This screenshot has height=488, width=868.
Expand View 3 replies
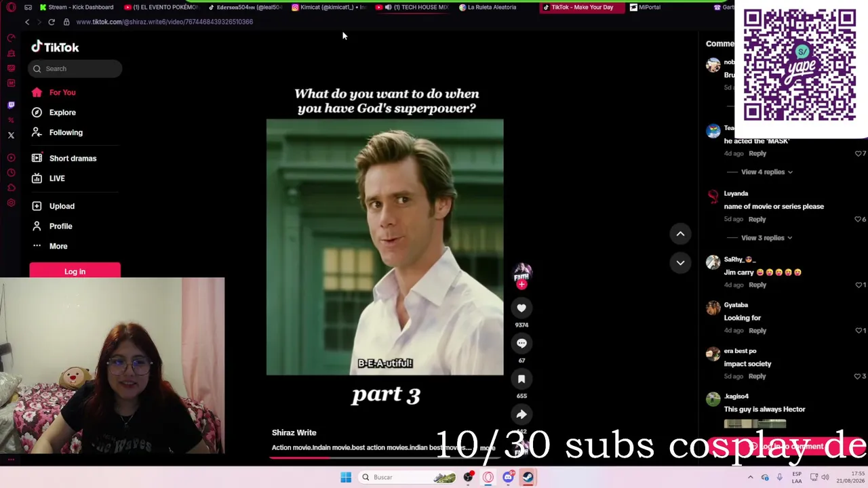[767, 238]
